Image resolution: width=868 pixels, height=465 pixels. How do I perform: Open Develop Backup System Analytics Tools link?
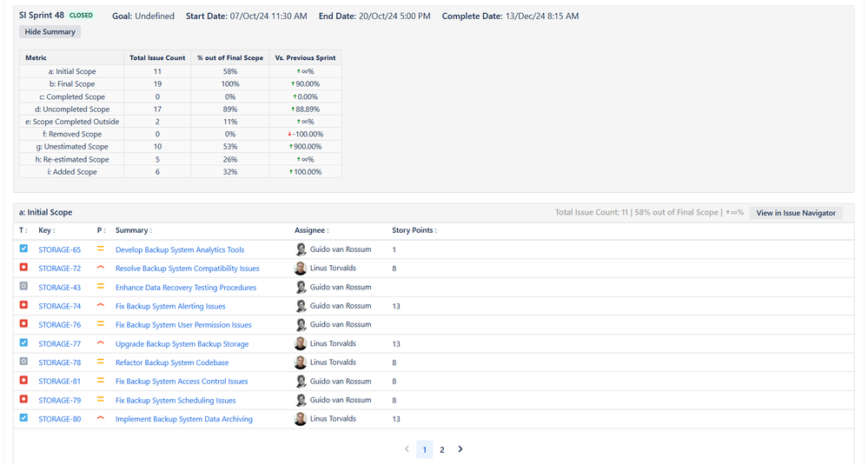(x=180, y=249)
